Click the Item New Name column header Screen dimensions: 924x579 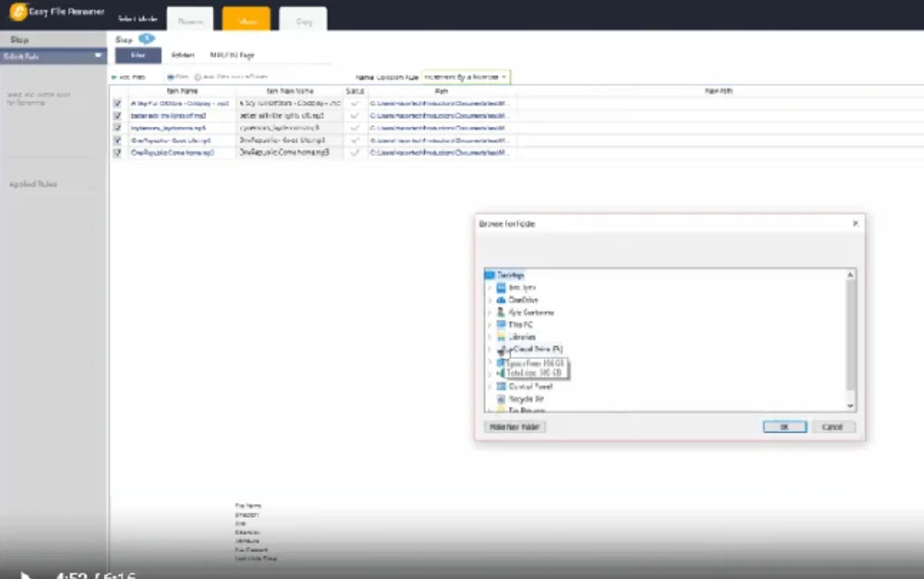[290, 91]
